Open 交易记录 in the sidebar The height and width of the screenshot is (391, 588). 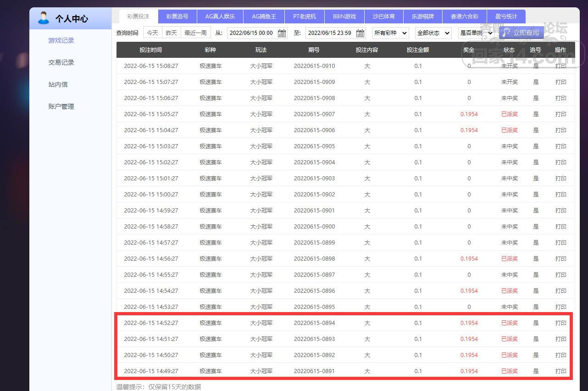pyautogui.click(x=61, y=62)
